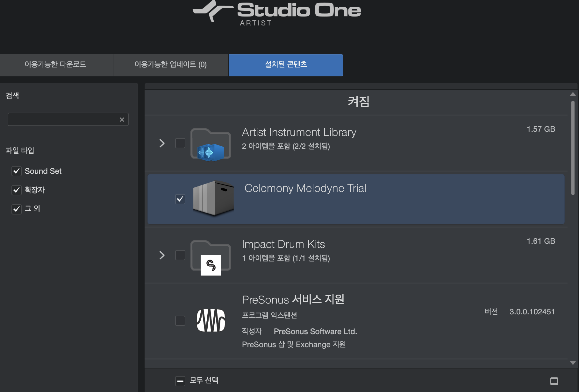Click the scrollbar down arrow
This screenshot has height=392, width=579.
tap(573, 363)
